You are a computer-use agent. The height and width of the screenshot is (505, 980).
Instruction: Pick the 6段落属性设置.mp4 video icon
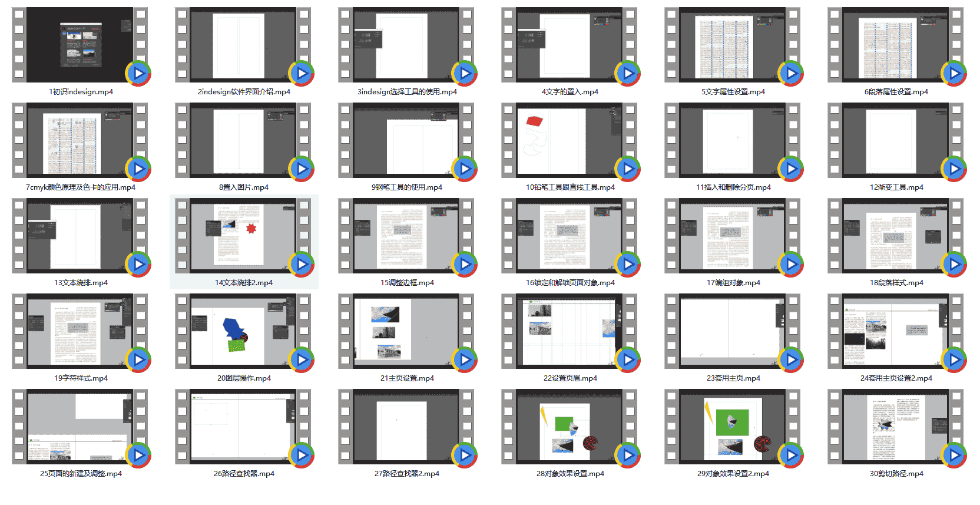tap(896, 45)
